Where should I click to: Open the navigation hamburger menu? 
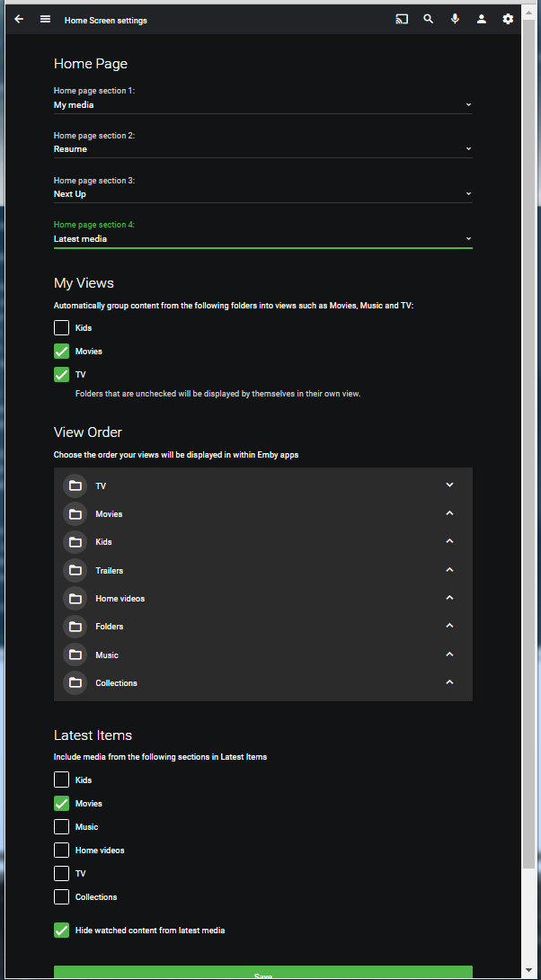[45, 18]
